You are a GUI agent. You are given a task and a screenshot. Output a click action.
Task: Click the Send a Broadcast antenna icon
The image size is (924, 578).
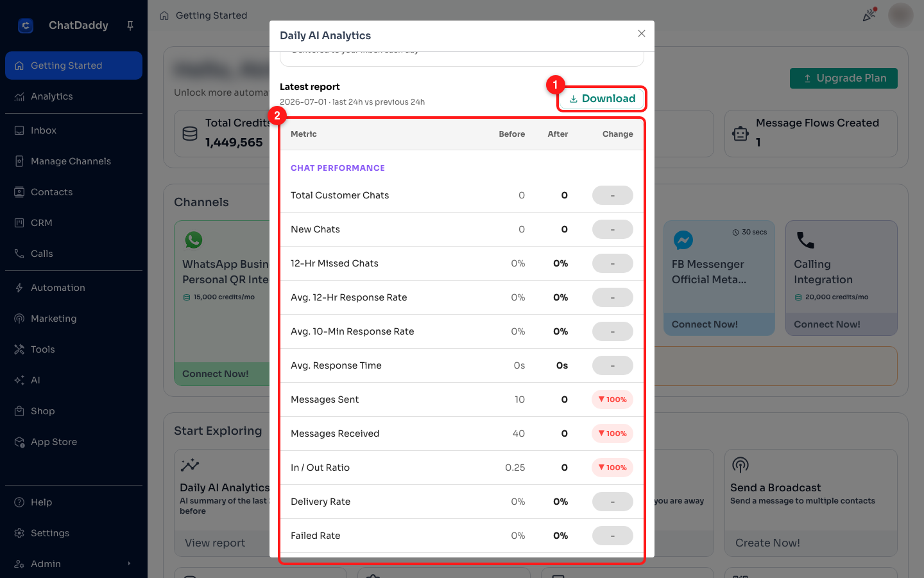[x=740, y=465]
